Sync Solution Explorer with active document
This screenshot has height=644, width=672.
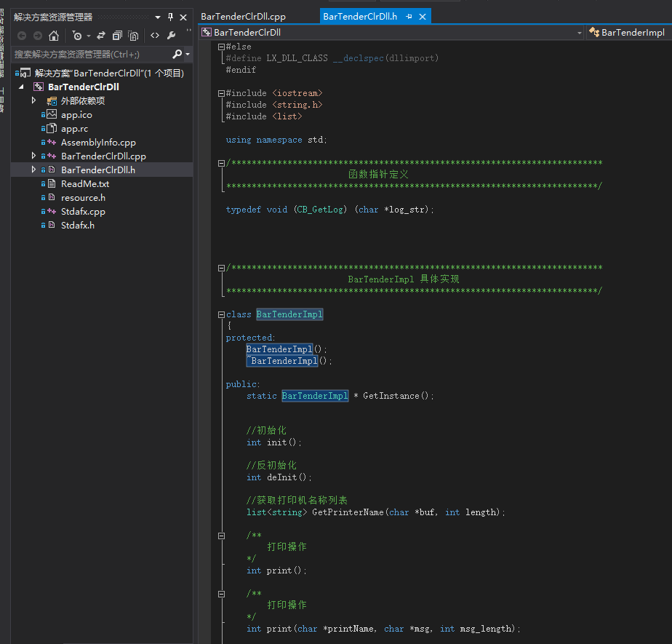tap(100, 35)
